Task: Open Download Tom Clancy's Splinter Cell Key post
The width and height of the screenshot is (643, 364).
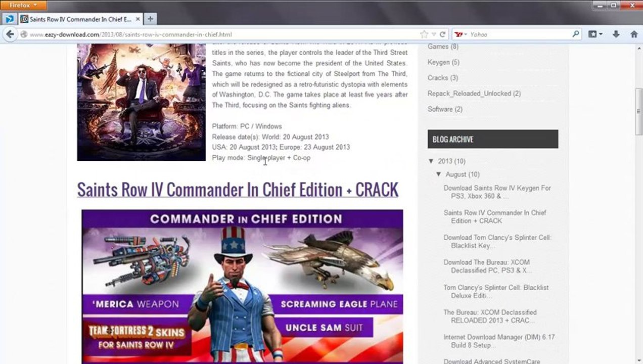Action: [497, 242]
